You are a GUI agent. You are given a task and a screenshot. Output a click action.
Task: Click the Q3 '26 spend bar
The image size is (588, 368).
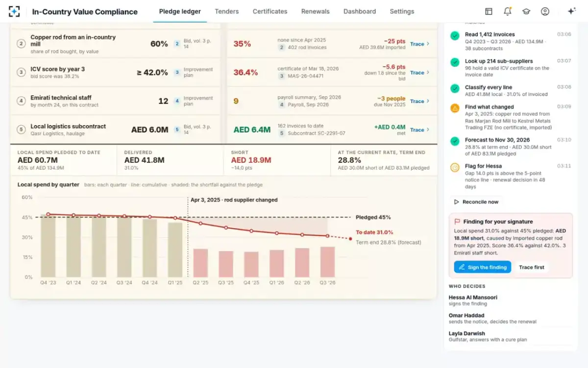tap(327, 262)
